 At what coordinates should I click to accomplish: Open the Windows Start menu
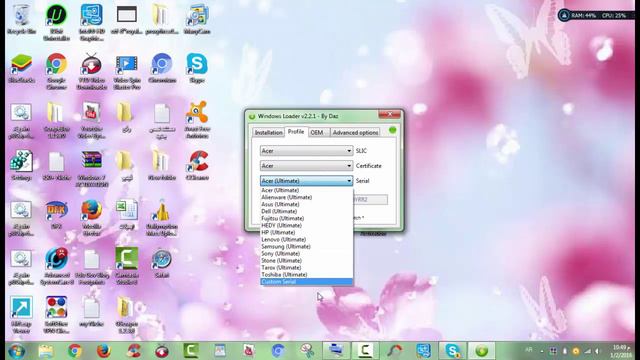[16, 351]
